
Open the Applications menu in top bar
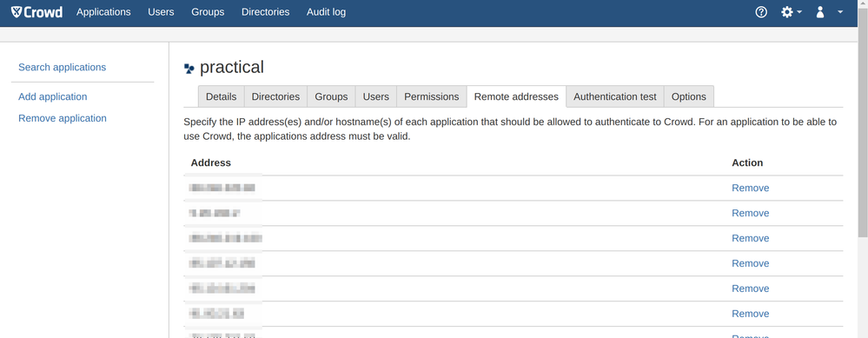point(103,12)
